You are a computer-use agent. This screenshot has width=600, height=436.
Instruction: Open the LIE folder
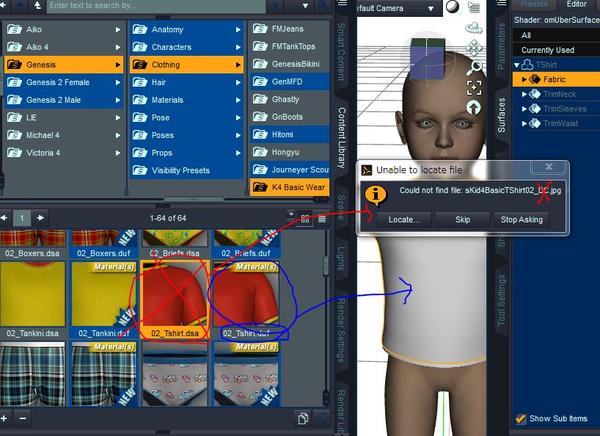64,117
